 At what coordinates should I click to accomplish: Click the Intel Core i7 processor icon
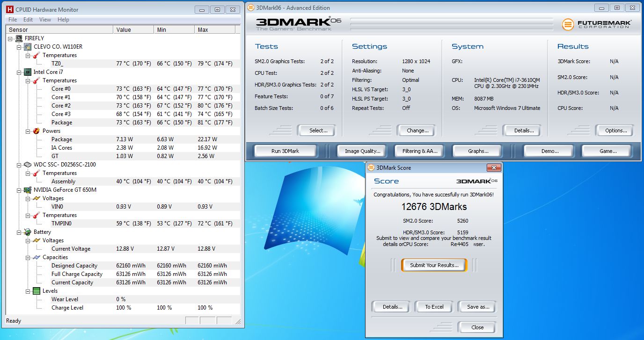click(x=28, y=72)
